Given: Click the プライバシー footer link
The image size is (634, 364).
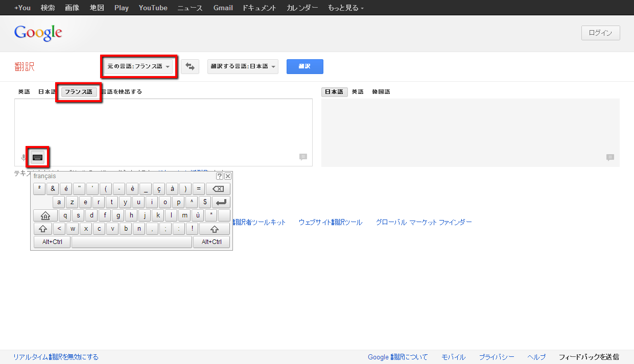Looking at the screenshot, I should 497,357.
